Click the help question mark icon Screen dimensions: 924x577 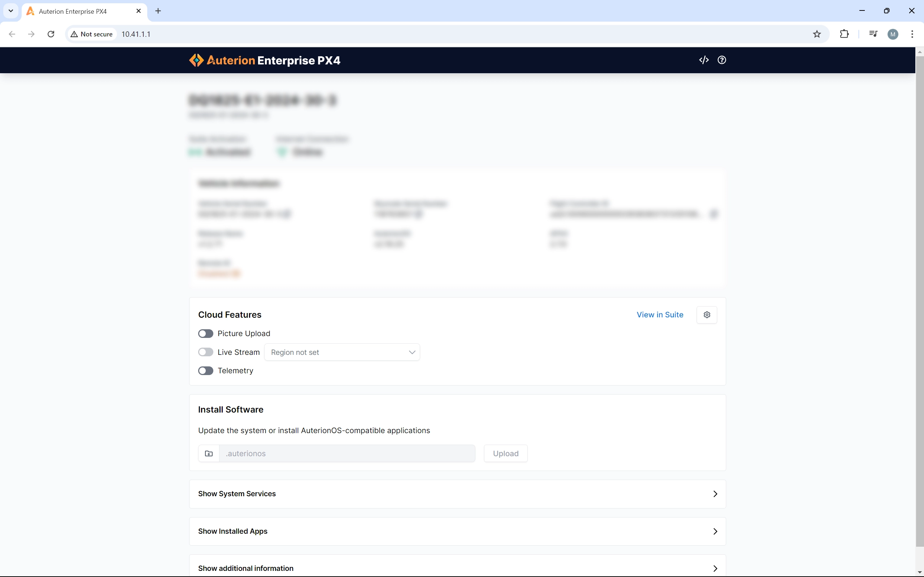coord(722,60)
